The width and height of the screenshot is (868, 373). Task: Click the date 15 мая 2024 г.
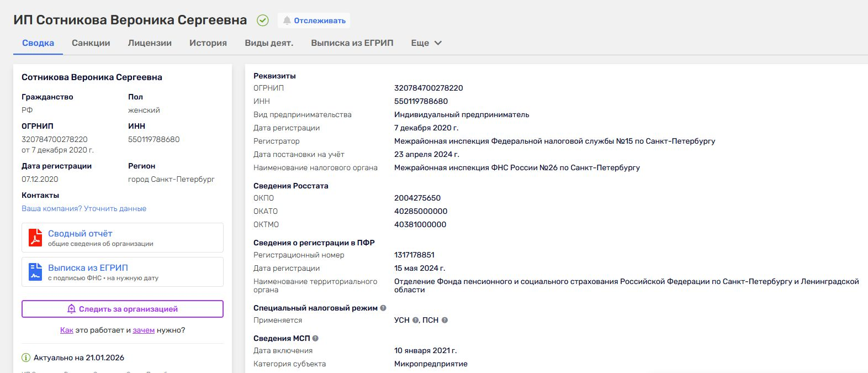[x=420, y=268]
